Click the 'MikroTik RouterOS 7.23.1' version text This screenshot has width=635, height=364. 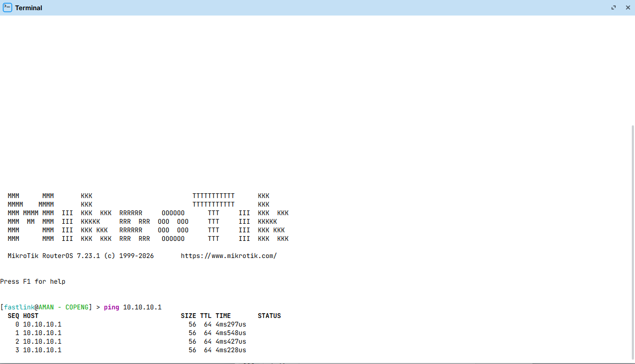pyautogui.click(x=54, y=256)
